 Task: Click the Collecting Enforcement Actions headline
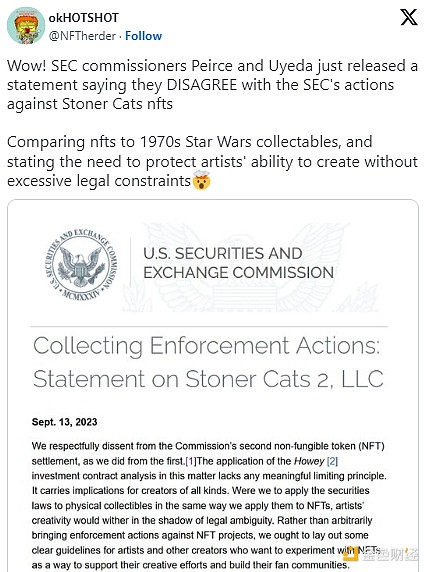pos(206,345)
